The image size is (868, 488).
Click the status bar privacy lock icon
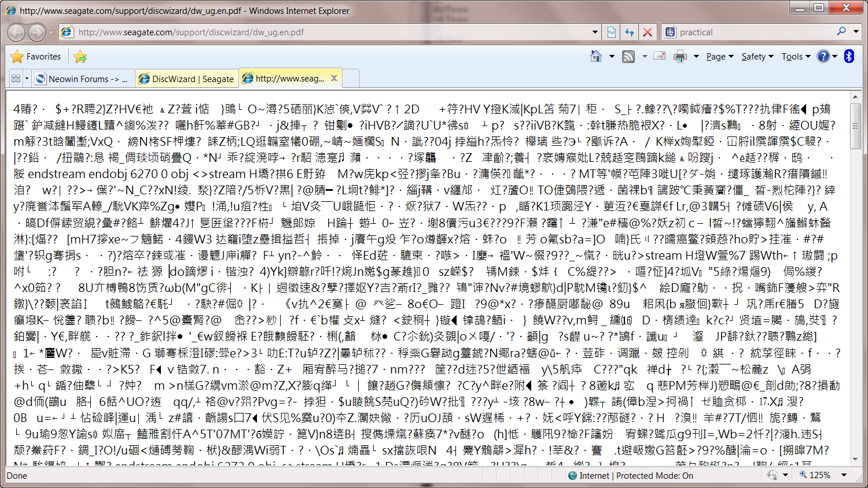click(772, 475)
